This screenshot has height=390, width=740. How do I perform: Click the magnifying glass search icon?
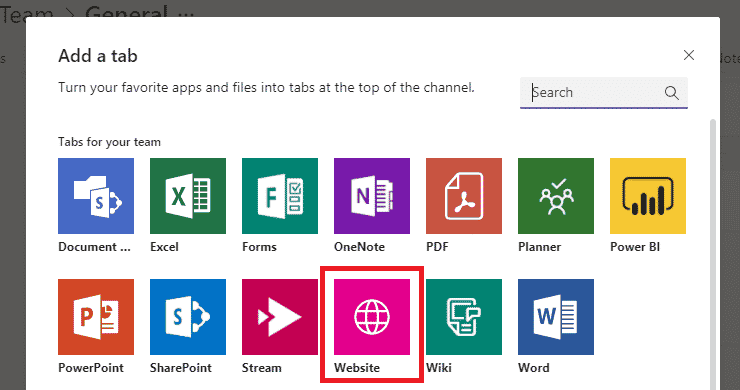(x=672, y=93)
